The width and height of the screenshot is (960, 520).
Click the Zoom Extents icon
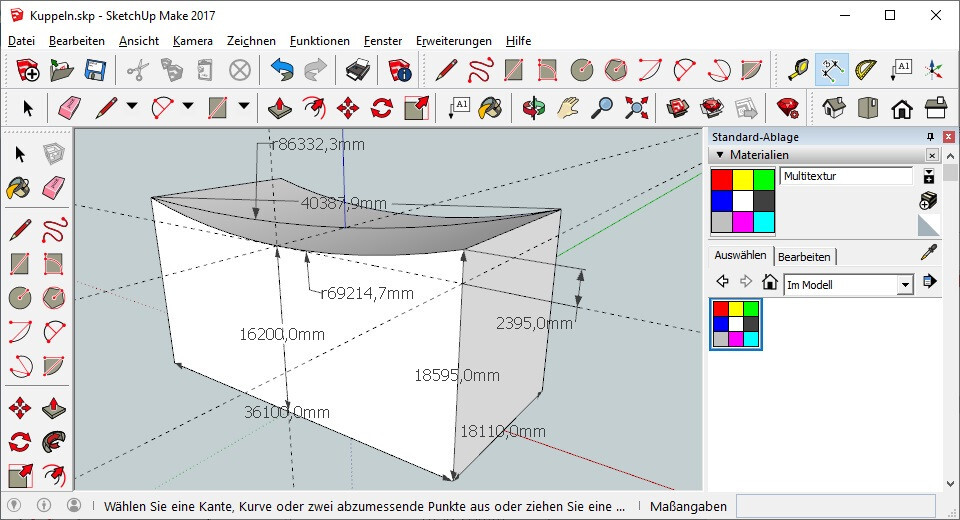pos(637,108)
